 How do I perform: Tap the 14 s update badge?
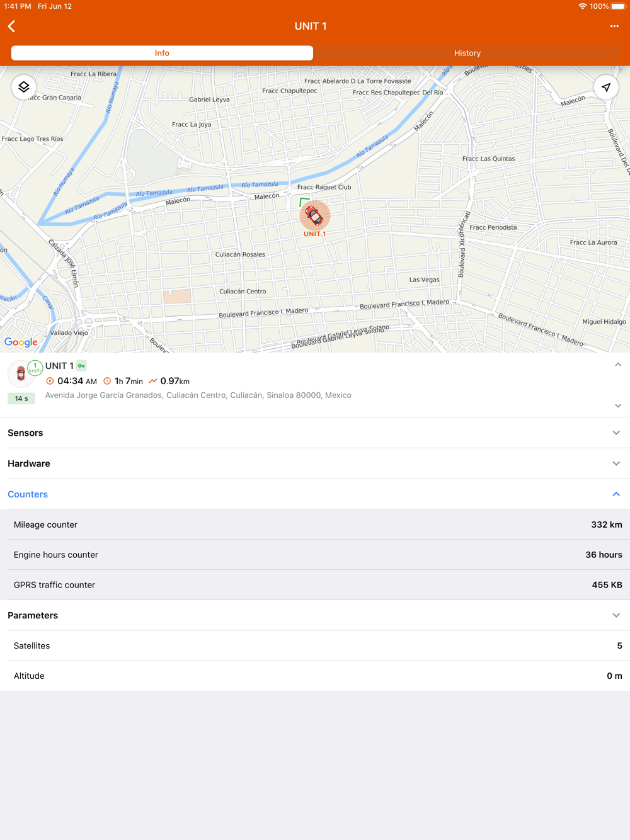coord(21,399)
